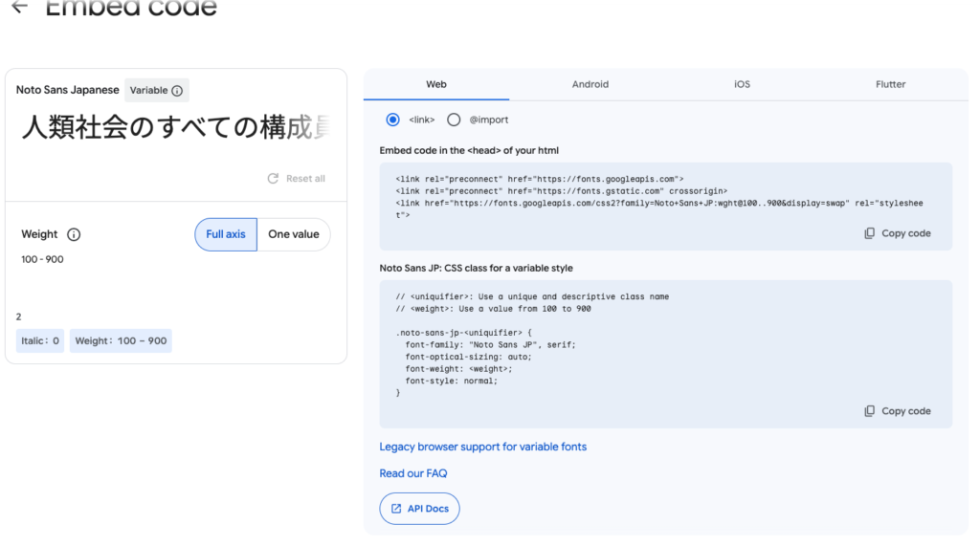Click the 'Embed code in the <head>' heading
The width and height of the screenshot is (980, 546).
point(469,150)
